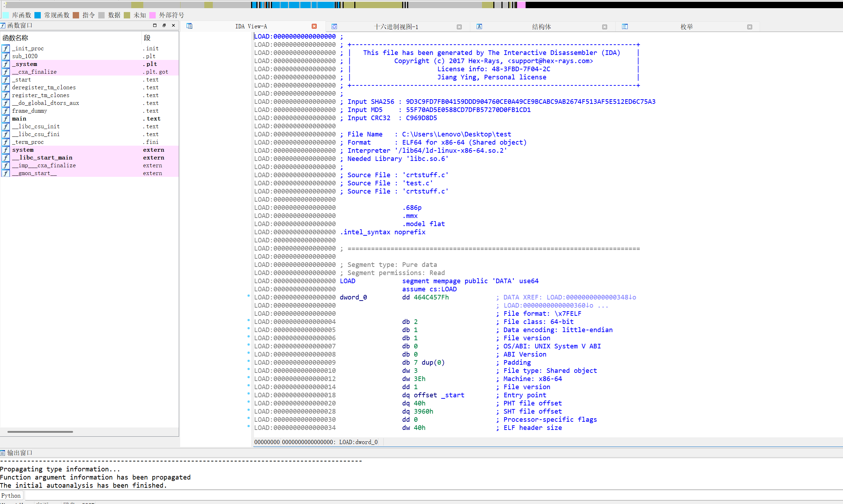
Task: Click the IDA View-A tab icon
Action: [x=189, y=26]
